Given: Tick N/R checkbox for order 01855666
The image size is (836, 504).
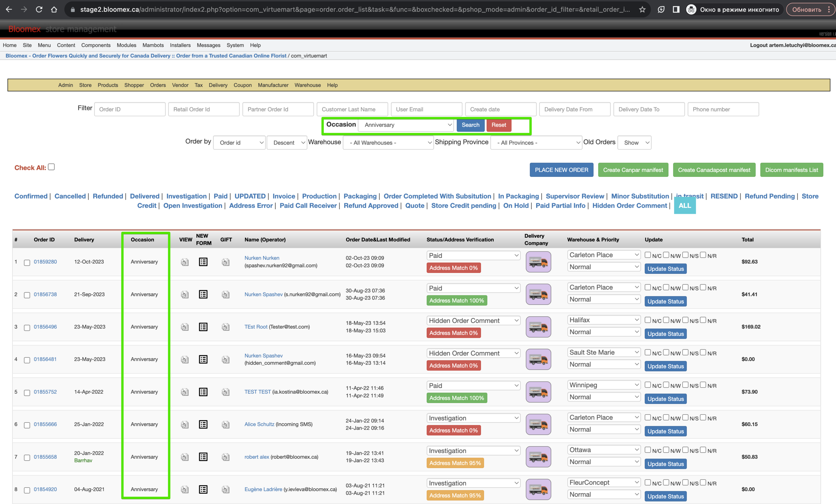Looking at the screenshot, I should [x=703, y=417].
